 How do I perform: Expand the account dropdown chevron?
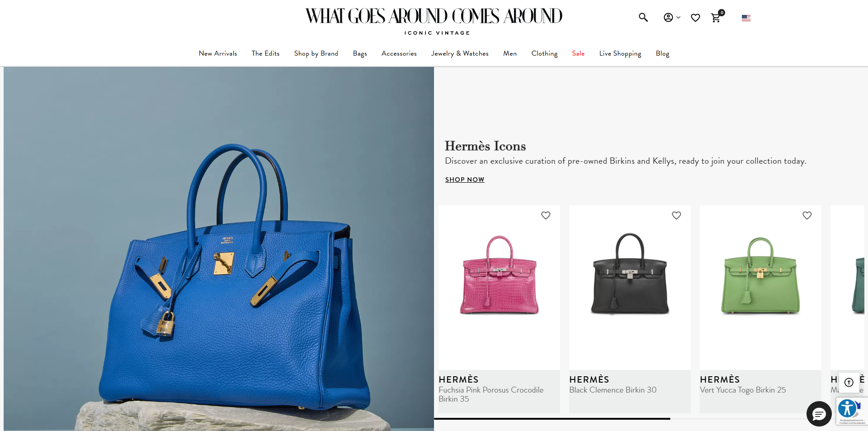coord(678,18)
